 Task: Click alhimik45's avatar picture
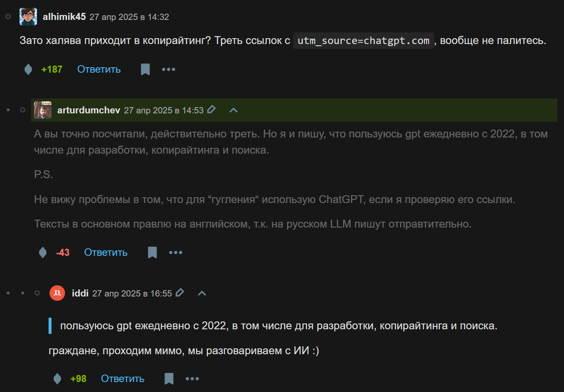pos(28,17)
